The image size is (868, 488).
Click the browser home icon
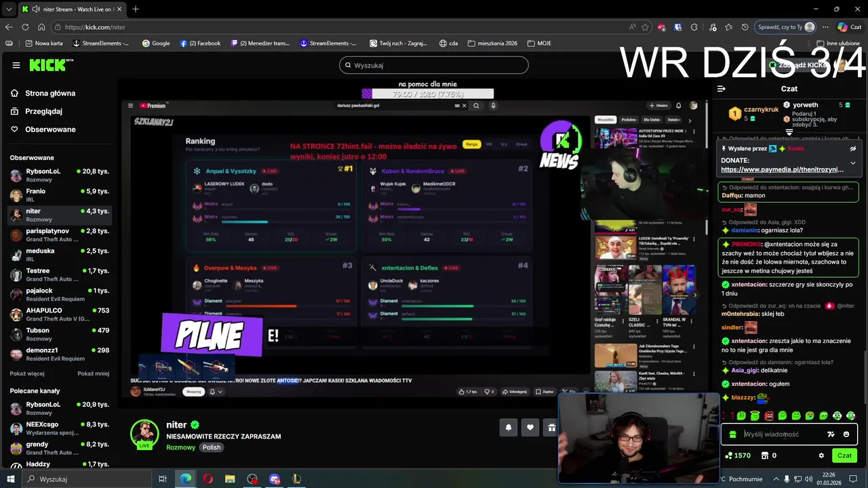pos(41,27)
